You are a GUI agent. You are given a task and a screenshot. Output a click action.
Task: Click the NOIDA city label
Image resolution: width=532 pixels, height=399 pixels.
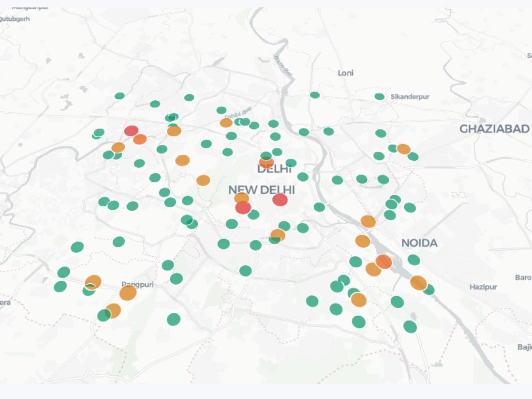(419, 243)
